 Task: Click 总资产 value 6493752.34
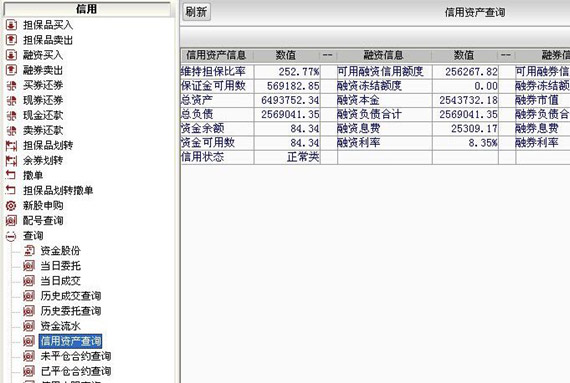point(290,100)
